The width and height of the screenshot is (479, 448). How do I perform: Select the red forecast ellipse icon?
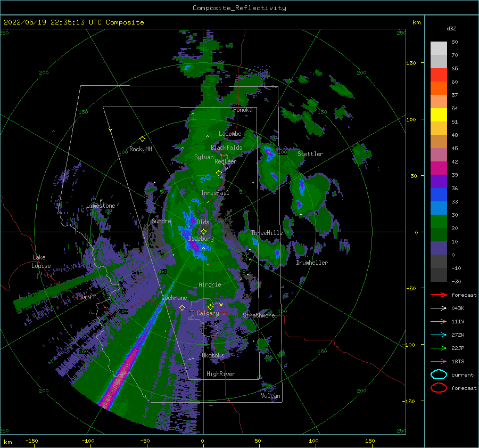[439, 388]
